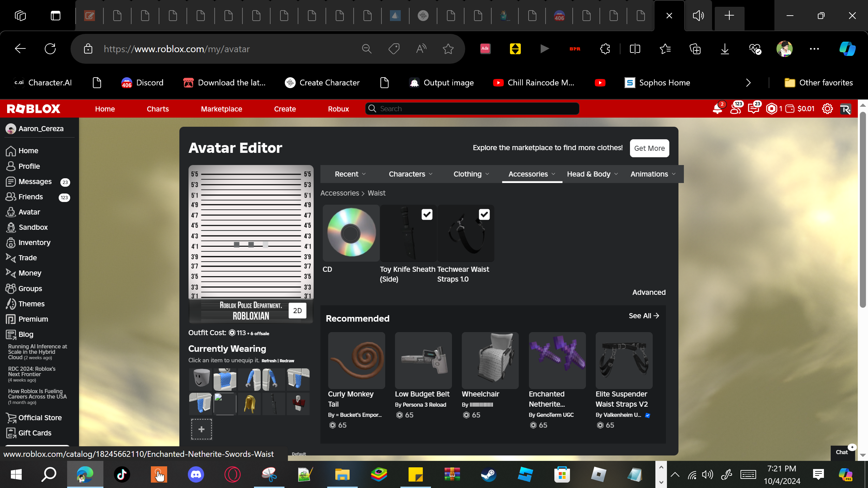Open Advanced avatar options

click(649, 292)
